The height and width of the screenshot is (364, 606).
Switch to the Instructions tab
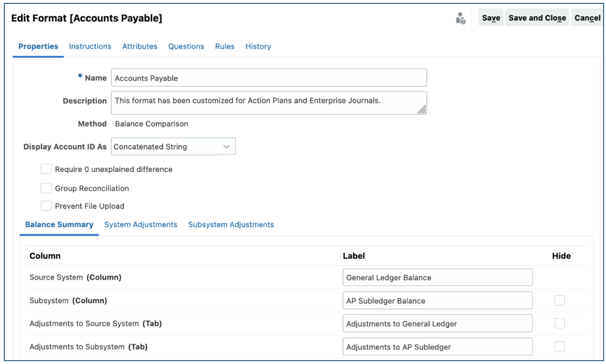(x=90, y=46)
